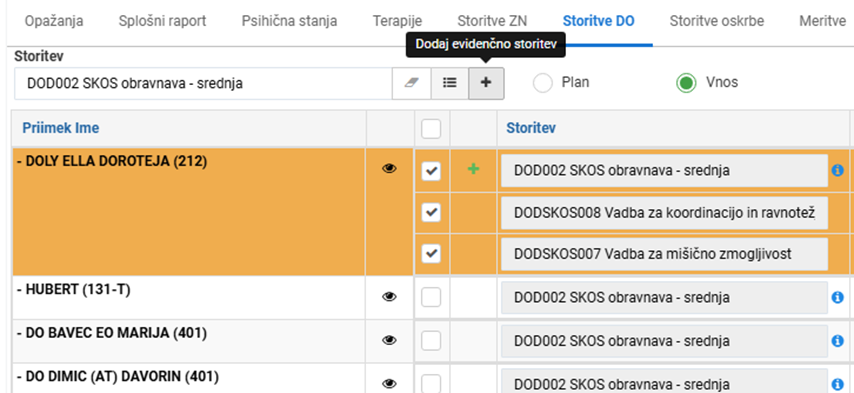Switch to the Splošni raport tab
854x393 pixels.
point(162,21)
